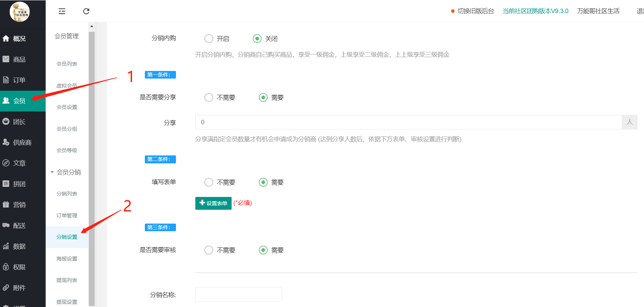The image size is (644, 307).
Task: Open 分销列表 in member submenu
Action: coord(67,194)
